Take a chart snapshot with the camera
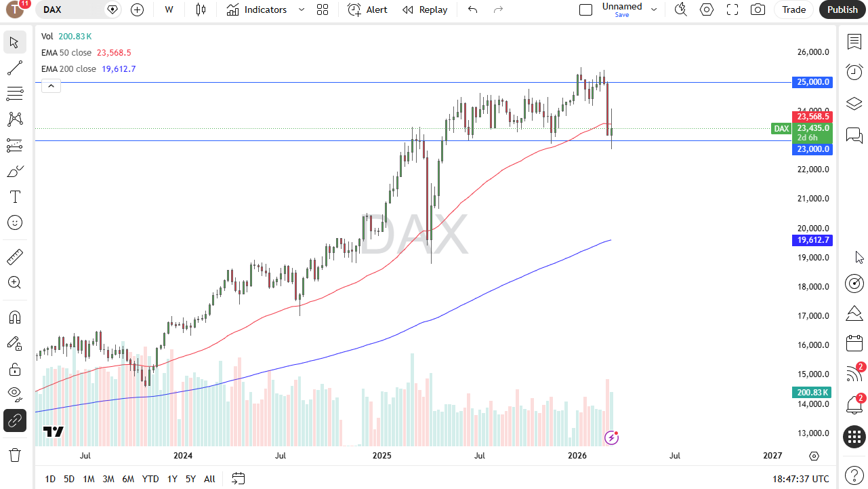The image size is (868, 489). (758, 10)
